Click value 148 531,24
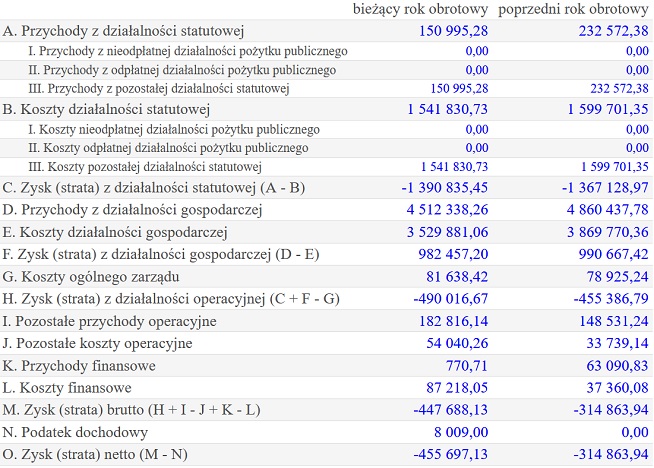654x468 pixels. pyautogui.click(x=614, y=322)
